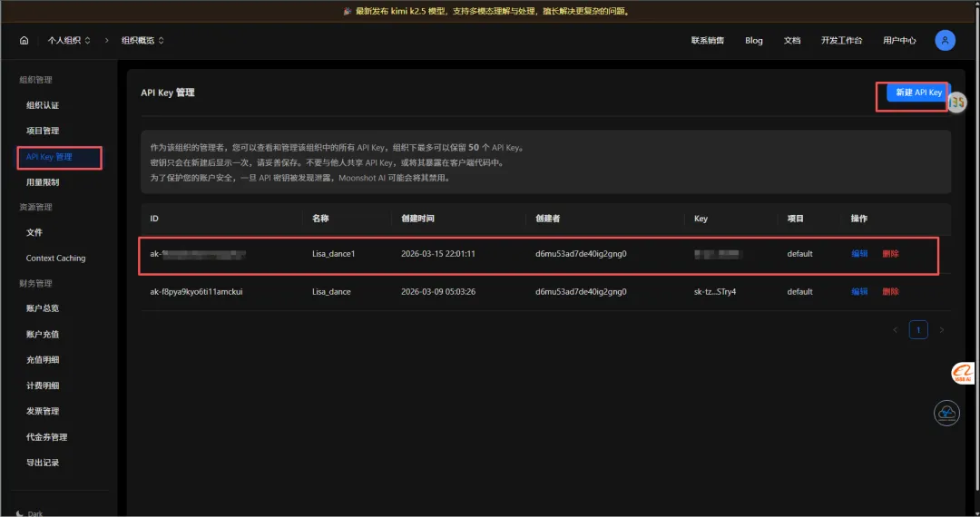Toggle the Dark mode moon icon
Image resolution: width=980 pixels, height=517 pixels.
20,513
